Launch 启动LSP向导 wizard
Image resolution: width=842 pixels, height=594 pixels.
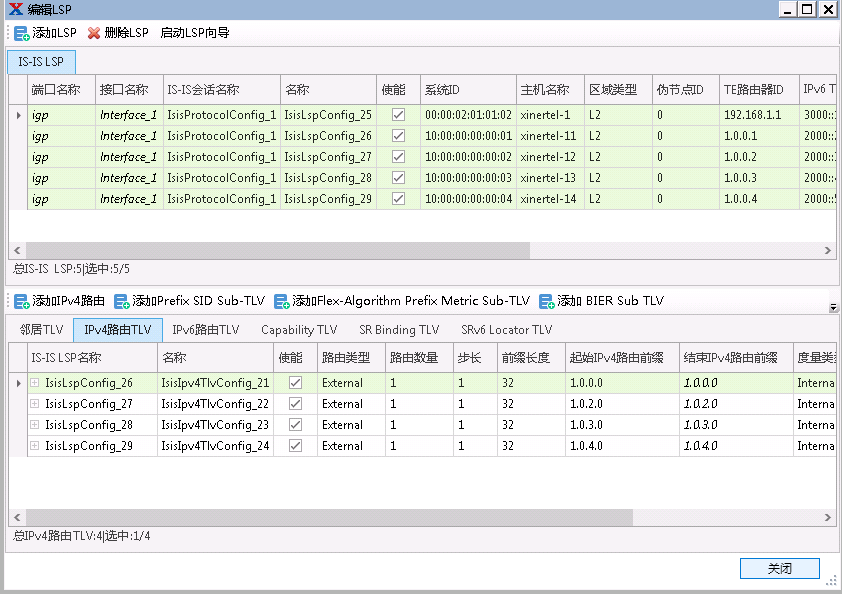(x=194, y=33)
